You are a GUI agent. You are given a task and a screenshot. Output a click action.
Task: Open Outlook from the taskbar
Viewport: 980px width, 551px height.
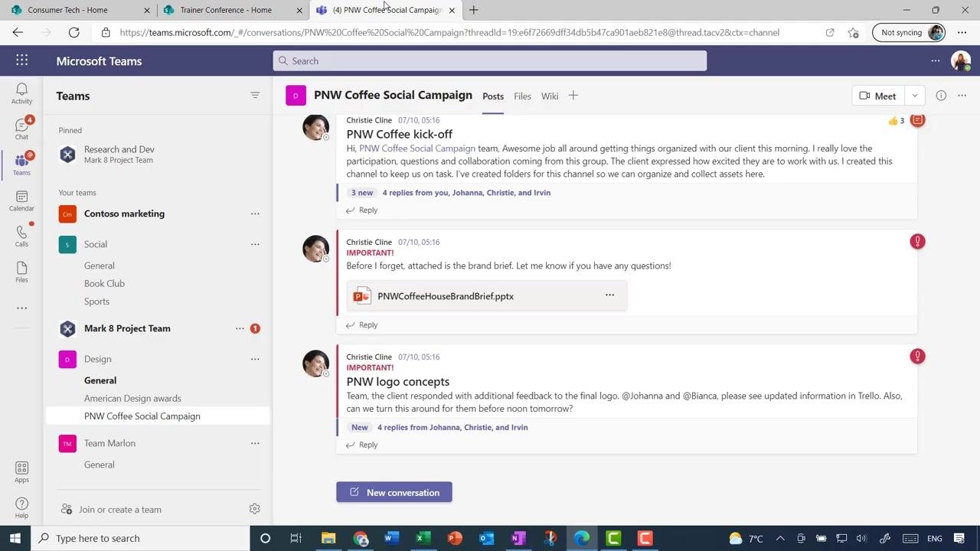point(487,538)
